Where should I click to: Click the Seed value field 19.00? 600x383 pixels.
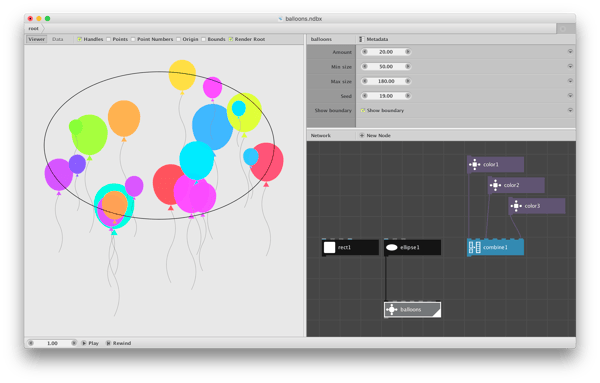(386, 96)
